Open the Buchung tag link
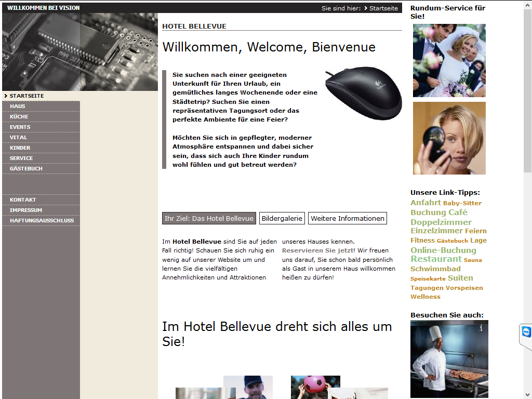Screen dimensions: 532x399 pyautogui.click(x=428, y=212)
